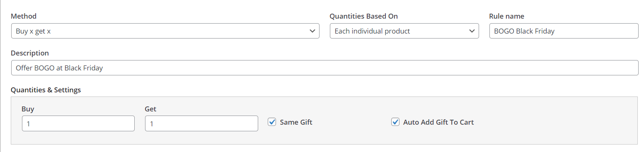Uncheck the Same Gift checkbox
644x152 pixels.
pyautogui.click(x=272, y=122)
